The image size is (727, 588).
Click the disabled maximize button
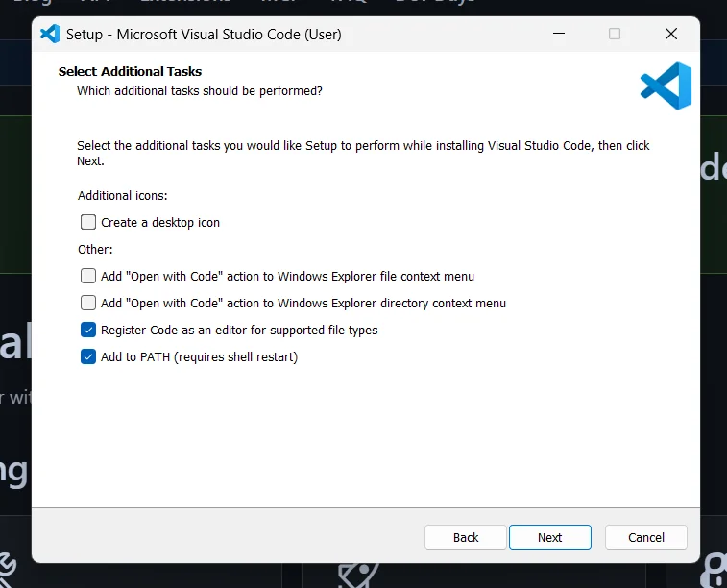coord(615,34)
